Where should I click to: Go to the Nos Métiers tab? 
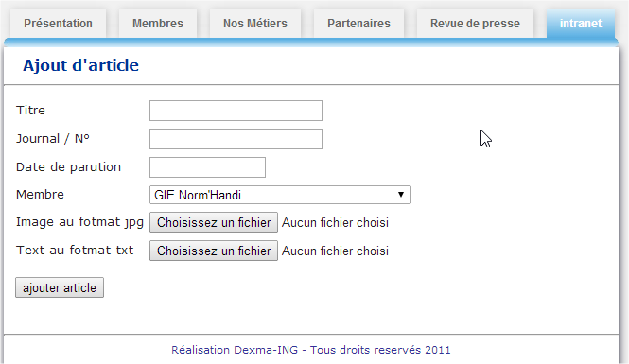[x=255, y=24]
